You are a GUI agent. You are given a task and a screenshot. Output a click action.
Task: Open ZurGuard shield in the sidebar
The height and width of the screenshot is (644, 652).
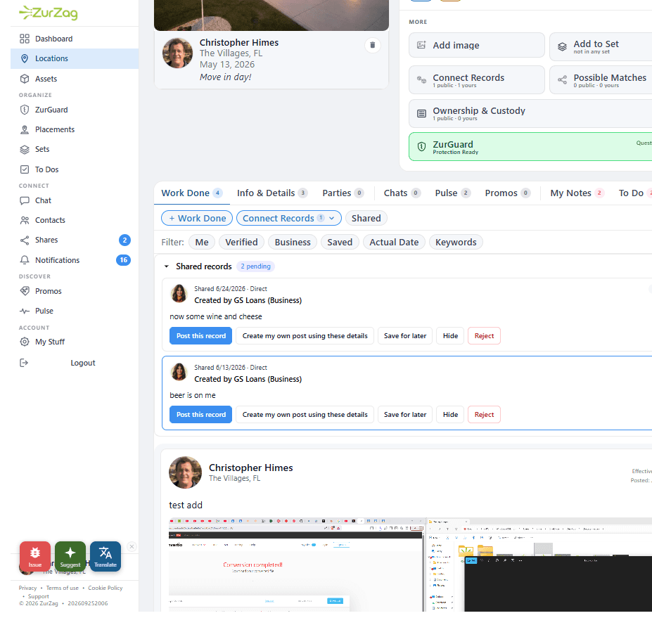click(x=25, y=110)
